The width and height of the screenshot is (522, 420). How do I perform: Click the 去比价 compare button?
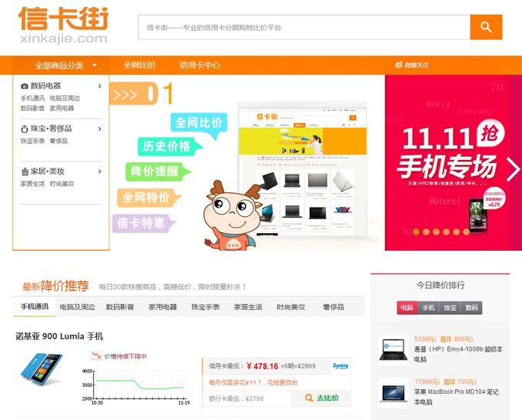coord(322,398)
